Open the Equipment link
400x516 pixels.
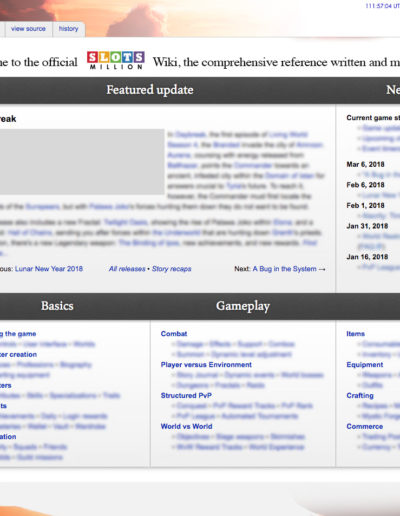tap(365, 365)
